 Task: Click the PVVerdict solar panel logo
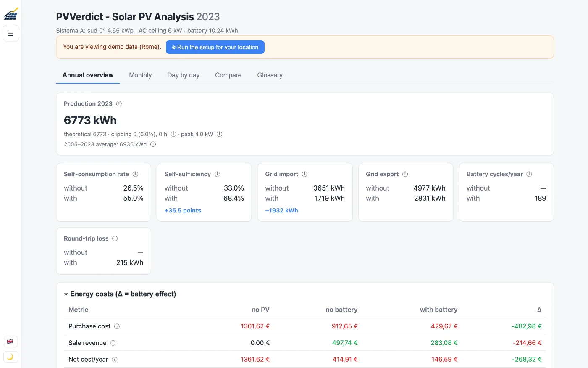(11, 14)
